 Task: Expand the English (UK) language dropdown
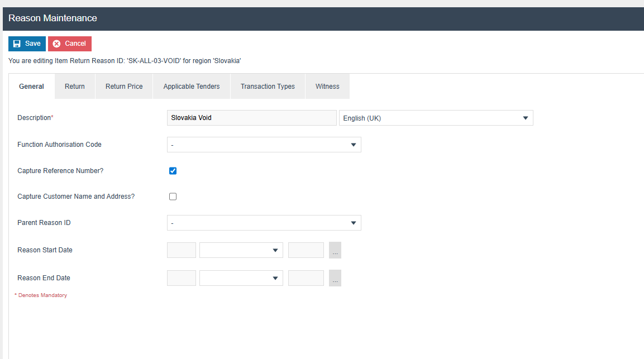436,118
